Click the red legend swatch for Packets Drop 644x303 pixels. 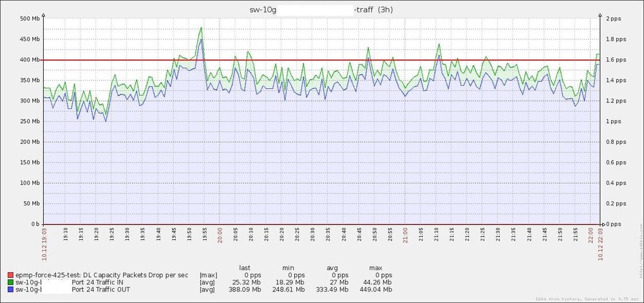[7, 275]
